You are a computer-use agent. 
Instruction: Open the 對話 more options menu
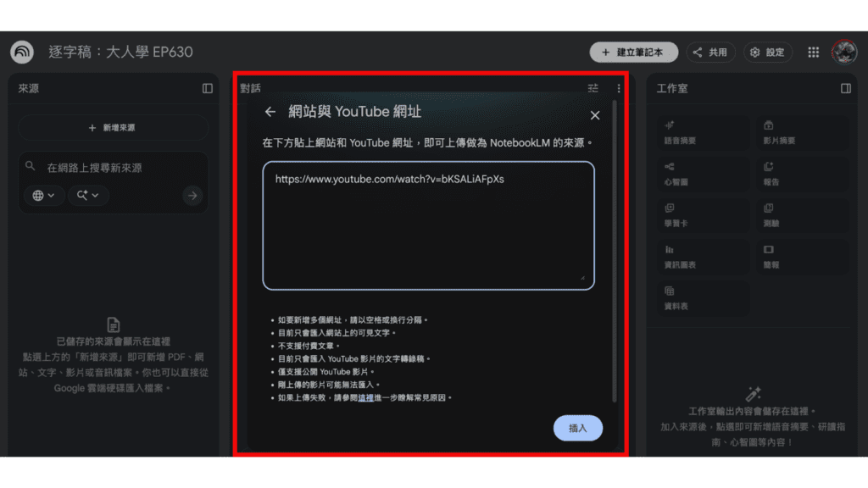tap(619, 88)
